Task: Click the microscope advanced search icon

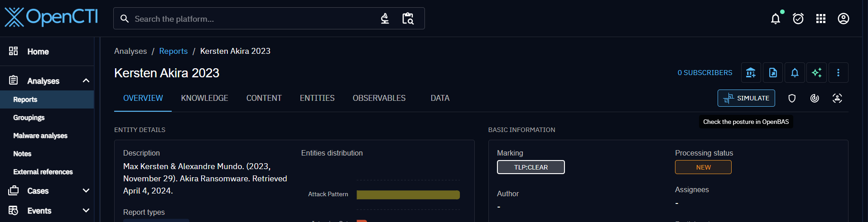Action: click(x=385, y=19)
